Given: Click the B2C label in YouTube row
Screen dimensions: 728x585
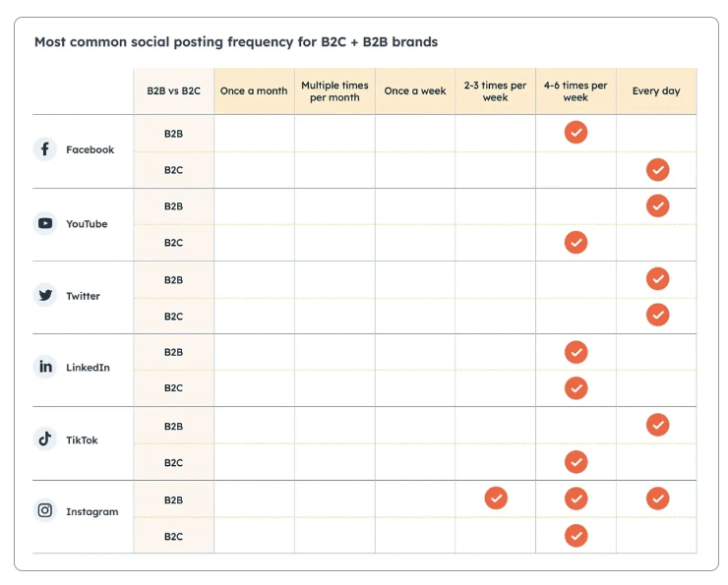Looking at the screenshot, I should coord(174,243).
